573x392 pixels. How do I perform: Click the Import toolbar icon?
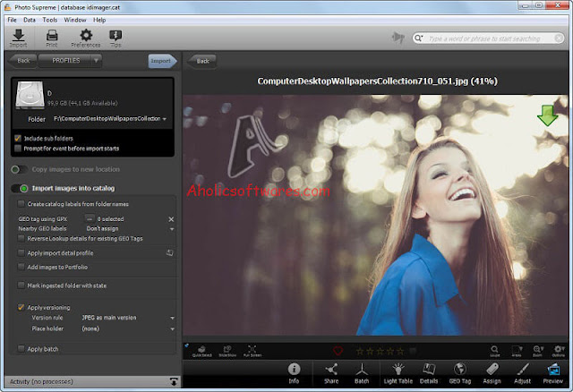[18, 38]
